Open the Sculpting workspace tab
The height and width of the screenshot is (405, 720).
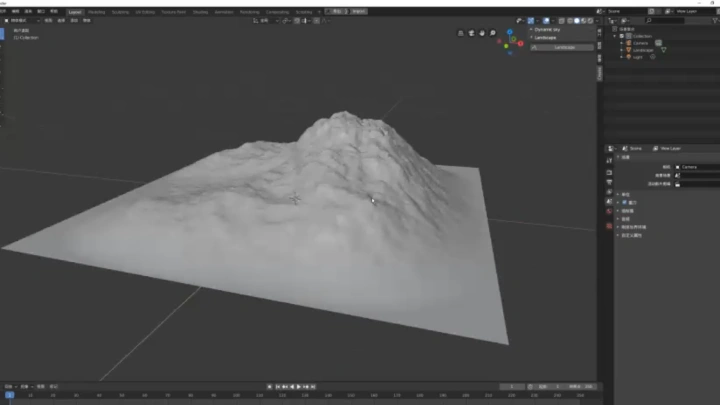pyautogui.click(x=120, y=12)
